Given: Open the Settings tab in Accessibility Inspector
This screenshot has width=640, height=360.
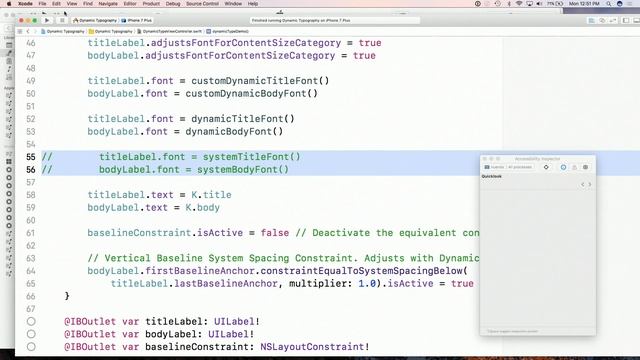Looking at the screenshot, I should [x=585, y=167].
